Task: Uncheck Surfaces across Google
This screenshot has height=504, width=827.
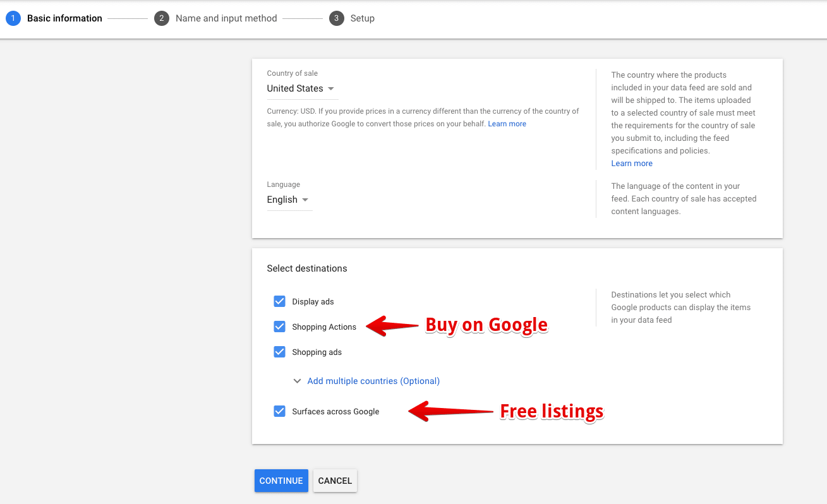Action: point(279,411)
